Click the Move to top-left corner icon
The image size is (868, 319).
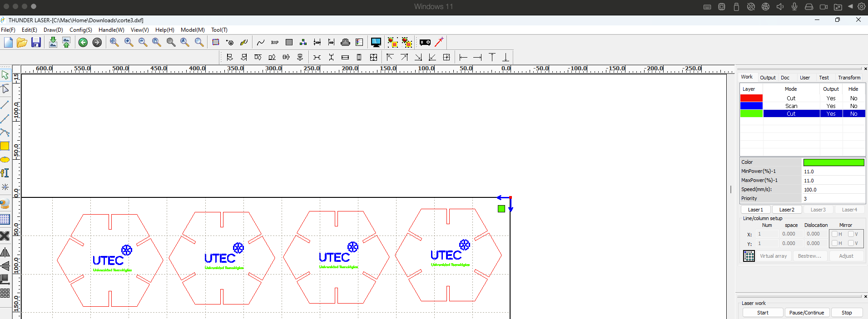390,57
